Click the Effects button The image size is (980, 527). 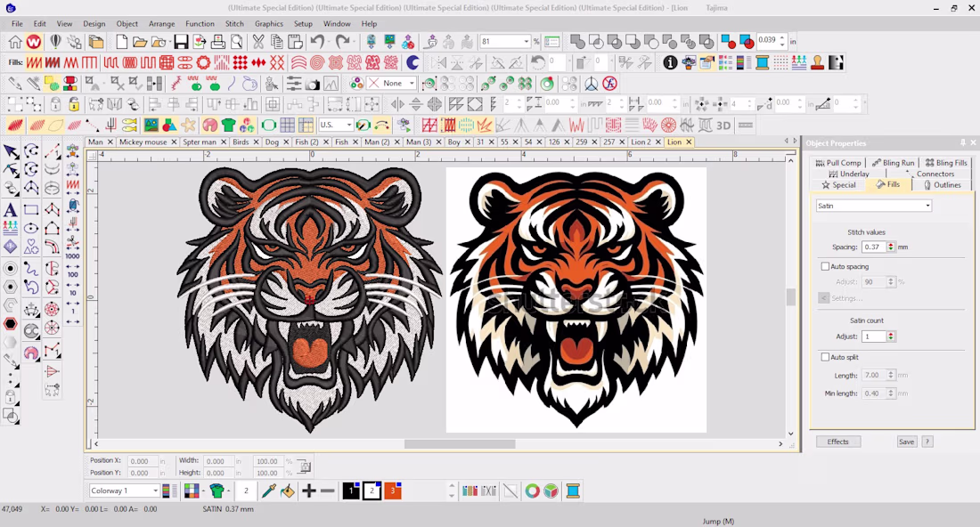click(x=838, y=442)
